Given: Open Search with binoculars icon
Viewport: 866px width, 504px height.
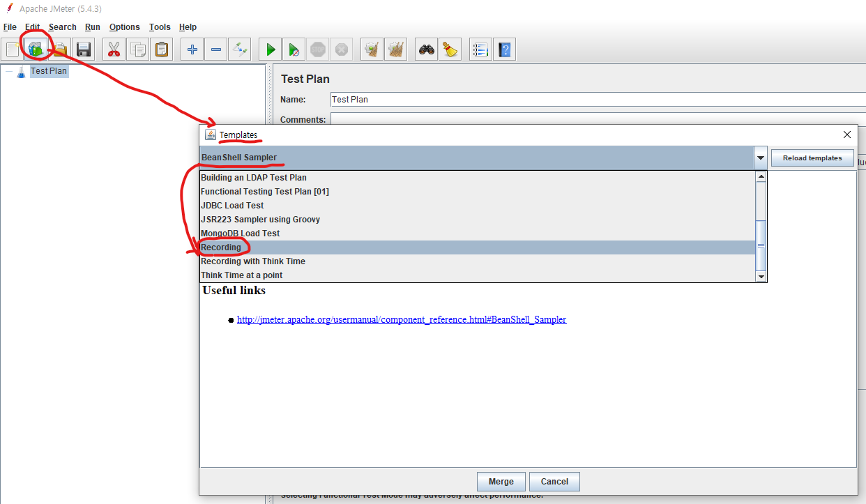Looking at the screenshot, I should [427, 49].
